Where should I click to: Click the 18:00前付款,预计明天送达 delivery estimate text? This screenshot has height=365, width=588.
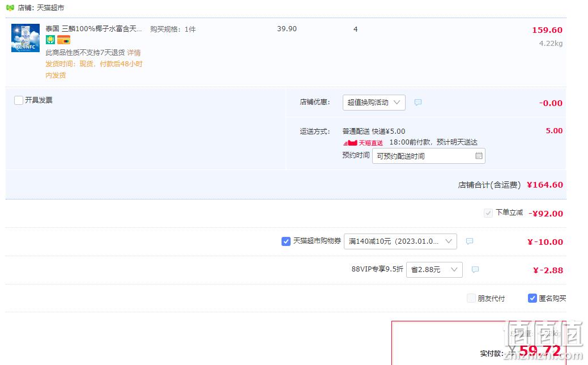(x=433, y=142)
